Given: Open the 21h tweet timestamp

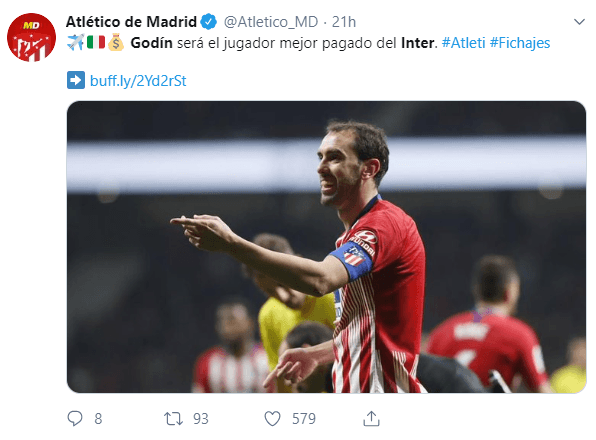Looking at the screenshot, I should coord(344,22).
